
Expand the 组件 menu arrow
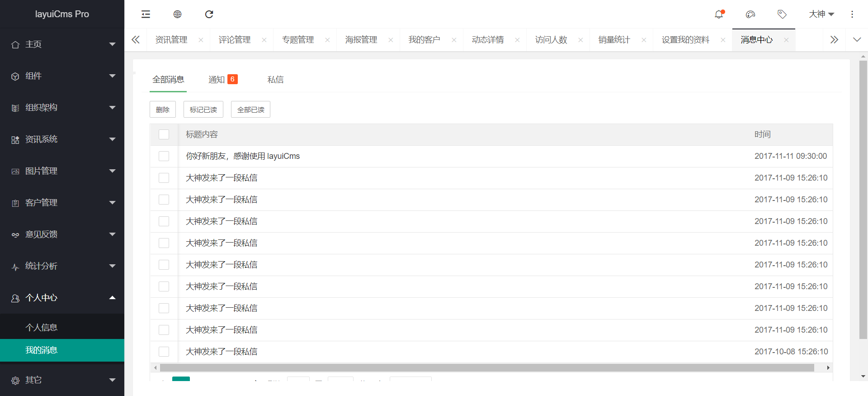113,76
